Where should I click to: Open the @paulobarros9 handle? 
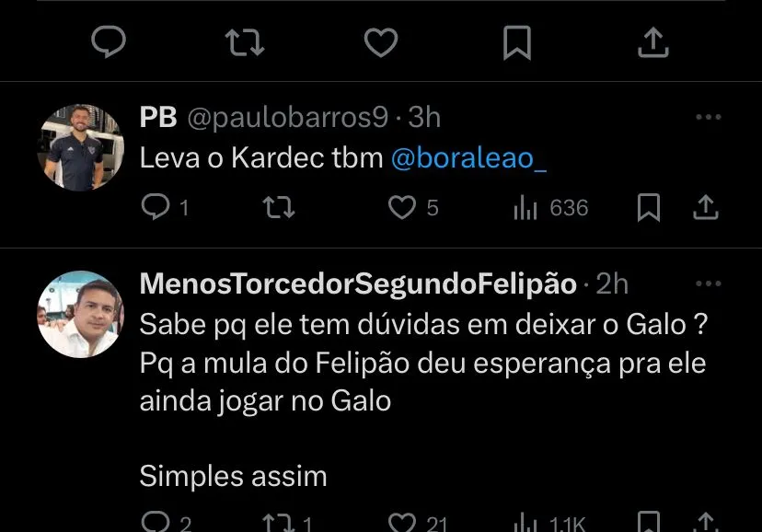coord(287,118)
